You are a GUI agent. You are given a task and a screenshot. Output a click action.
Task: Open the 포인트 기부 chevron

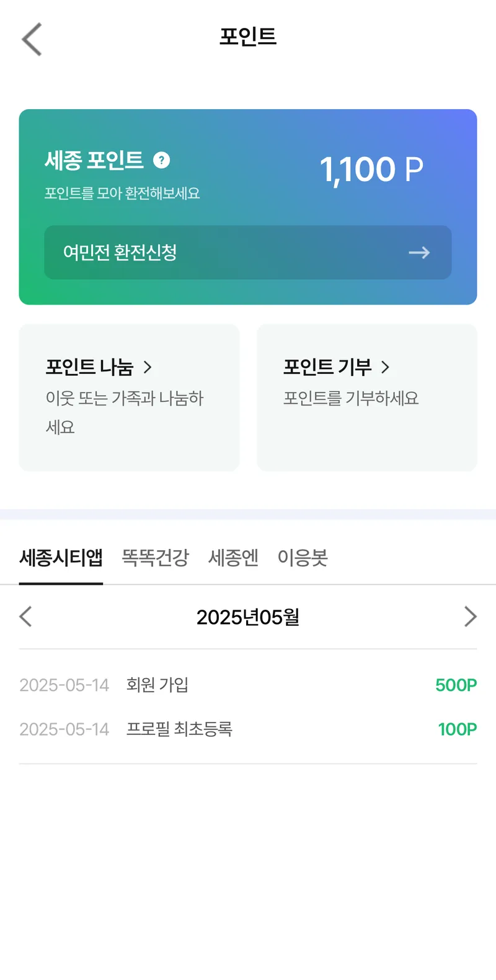386,367
